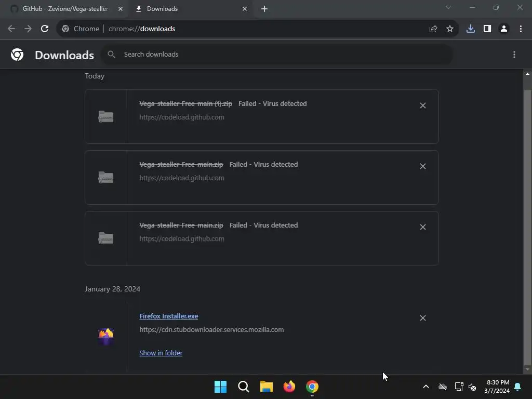This screenshot has height=399, width=532.
Task: Focus the Search downloads field
Action: (277, 54)
